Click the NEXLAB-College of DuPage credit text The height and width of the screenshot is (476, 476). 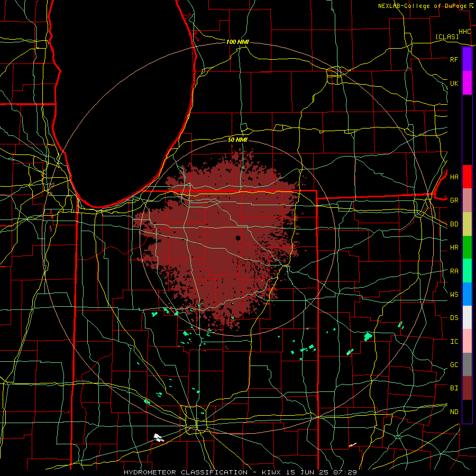coord(424,6)
